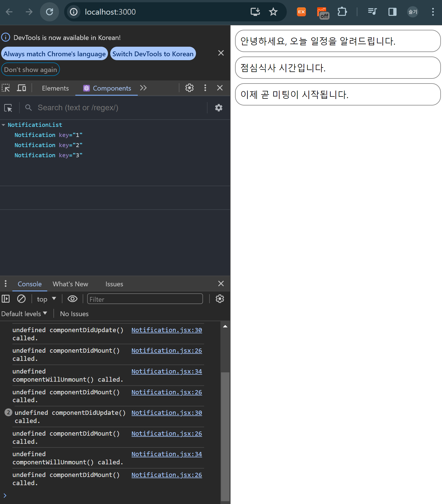Click the address bar URL localhost:3000

coord(110,12)
